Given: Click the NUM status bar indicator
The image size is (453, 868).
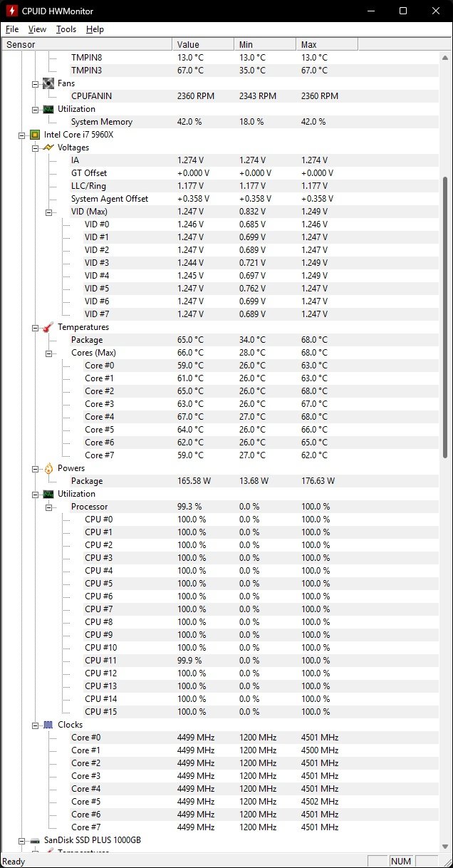Looking at the screenshot, I should (401, 861).
